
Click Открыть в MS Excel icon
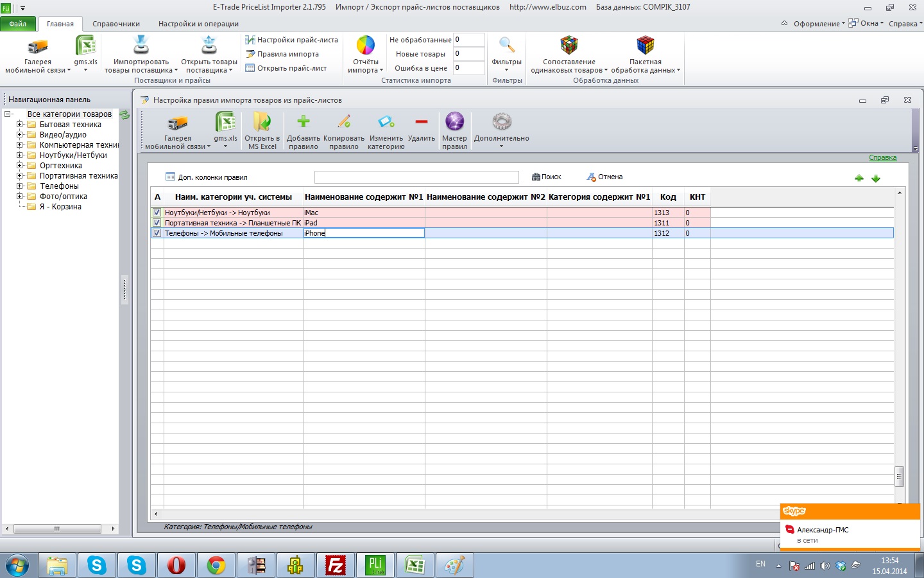click(x=262, y=122)
